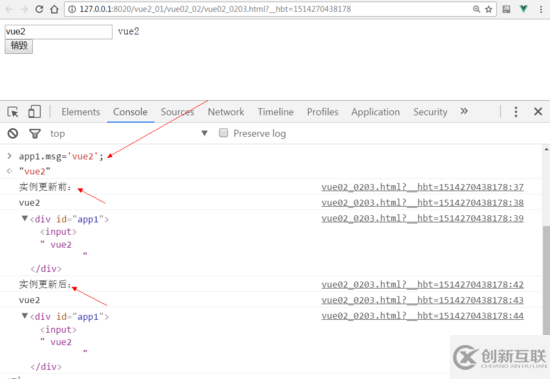Open the Profiles tab
Image resolution: width=550 pixels, height=379 pixels.
323,112
